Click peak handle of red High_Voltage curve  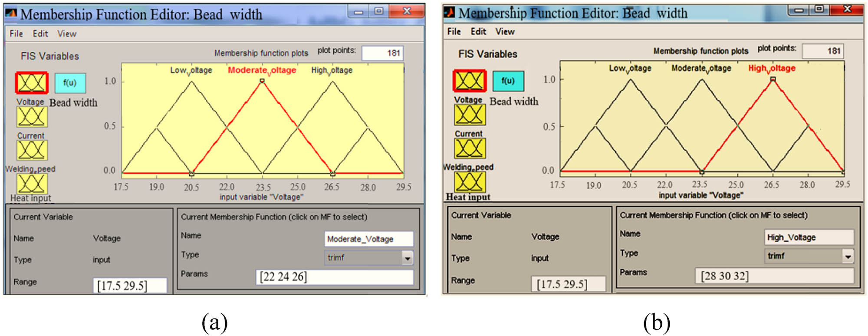click(773, 79)
